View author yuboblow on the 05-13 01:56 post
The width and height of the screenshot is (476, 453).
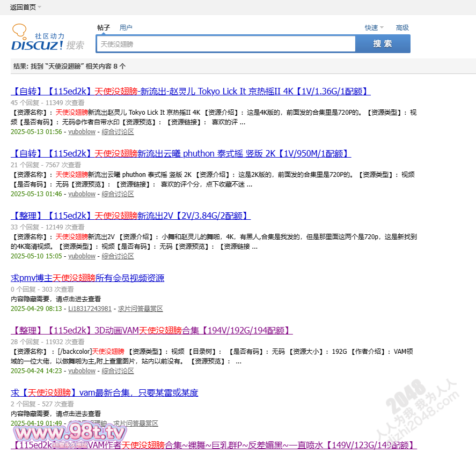(82, 132)
